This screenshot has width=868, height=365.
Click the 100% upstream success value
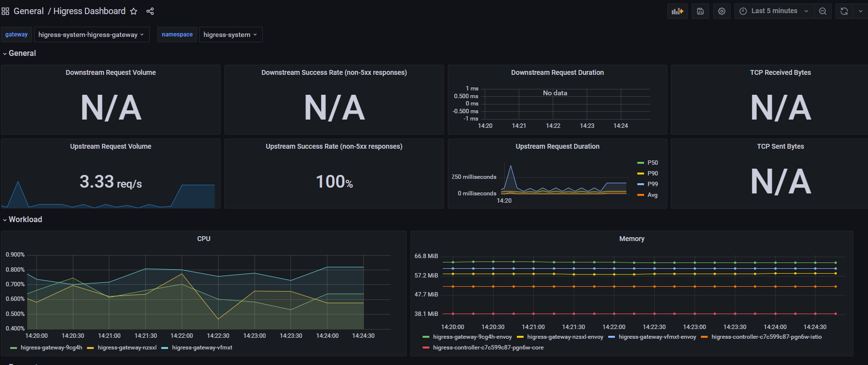(x=334, y=182)
